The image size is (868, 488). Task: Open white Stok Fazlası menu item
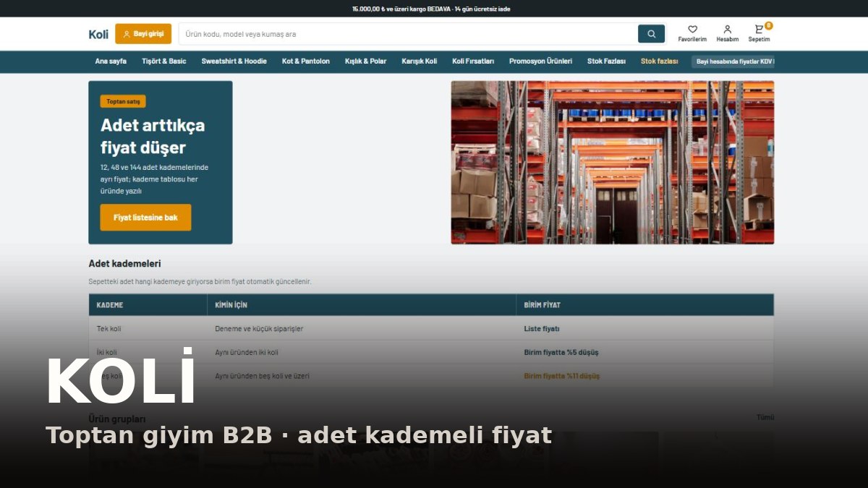pos(606,61)
